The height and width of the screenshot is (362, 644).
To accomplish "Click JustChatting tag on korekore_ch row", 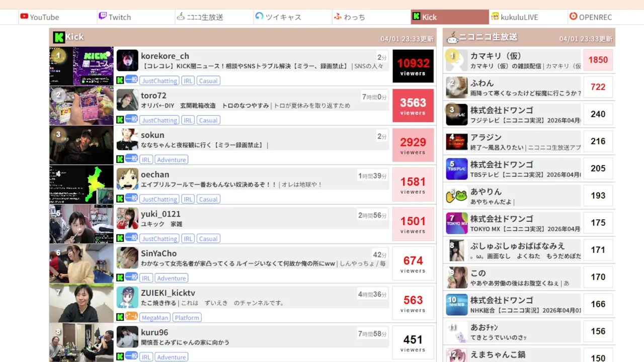I will coord(159,80).
